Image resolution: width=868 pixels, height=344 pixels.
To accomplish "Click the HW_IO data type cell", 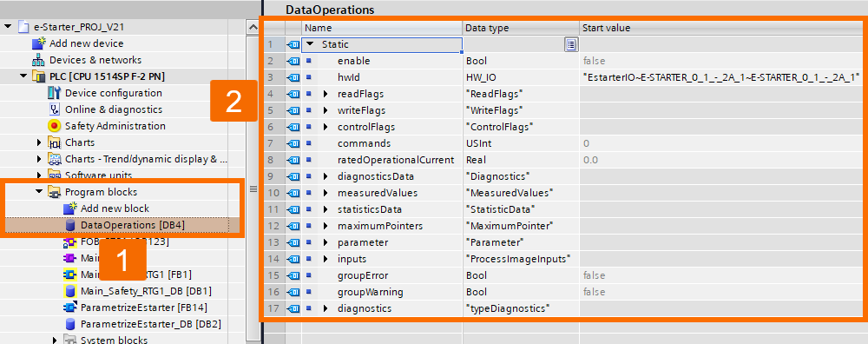I will tap(521, 77).
